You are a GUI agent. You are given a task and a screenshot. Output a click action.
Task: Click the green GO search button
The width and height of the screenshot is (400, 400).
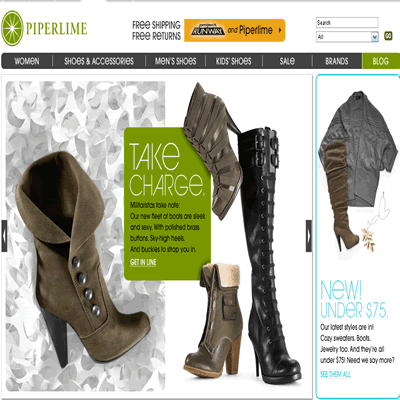[388, 36]
